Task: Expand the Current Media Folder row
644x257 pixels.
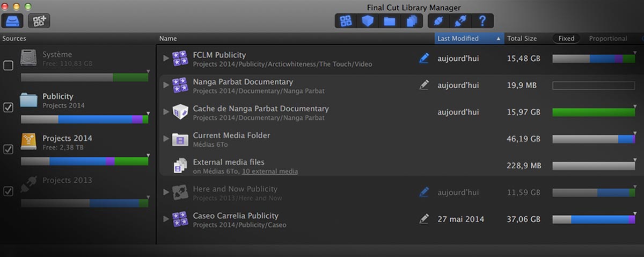Action: pos(166,139)
